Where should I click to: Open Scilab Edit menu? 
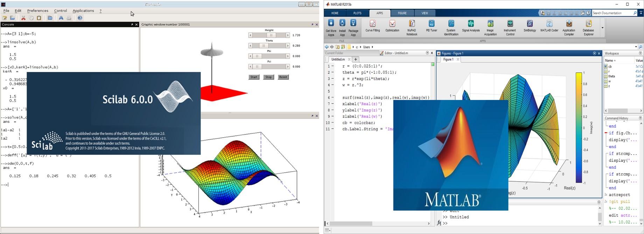tap(18, 11)
